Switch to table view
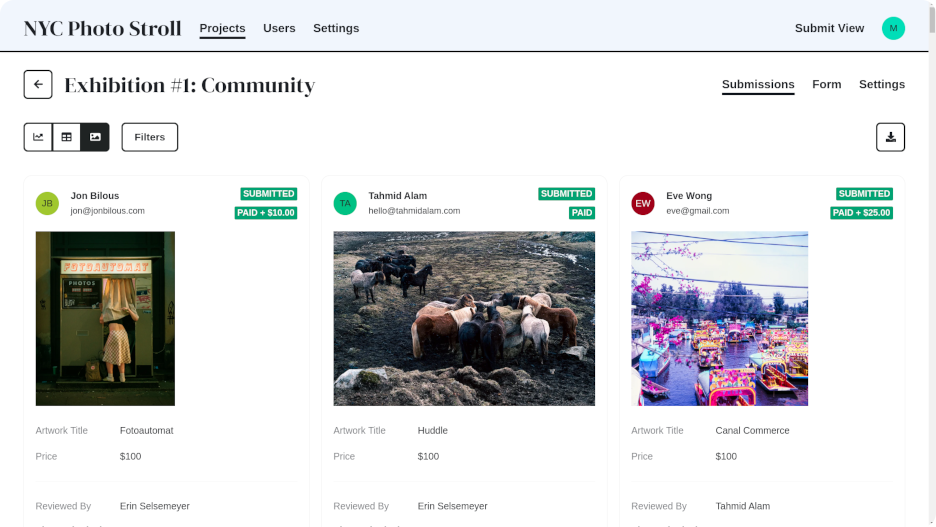 (66, 137)
